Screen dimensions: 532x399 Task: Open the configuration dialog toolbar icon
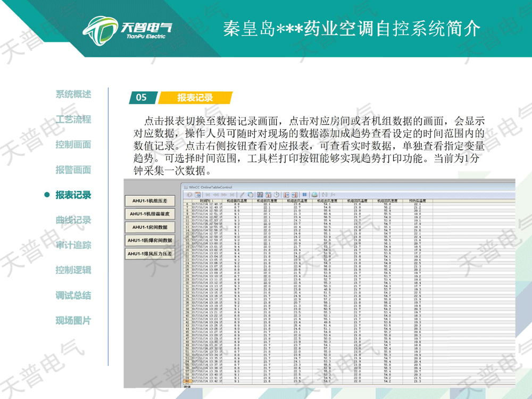pos(197,195)
